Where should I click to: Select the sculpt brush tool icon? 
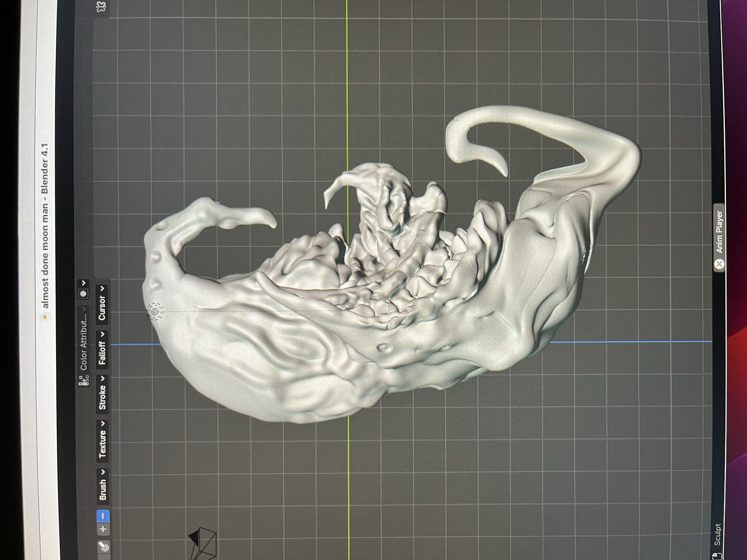[103, 547]
